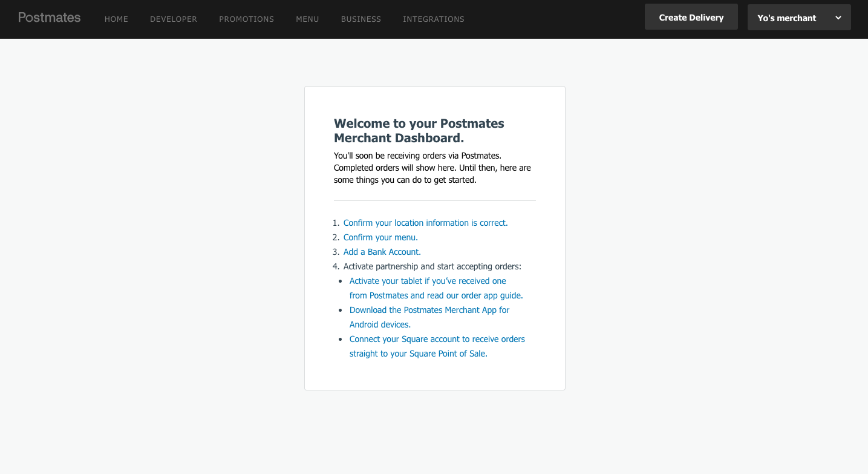Open Confirm your location information link
The height and width of the screenshot is (474, 868).
point(426,223)
